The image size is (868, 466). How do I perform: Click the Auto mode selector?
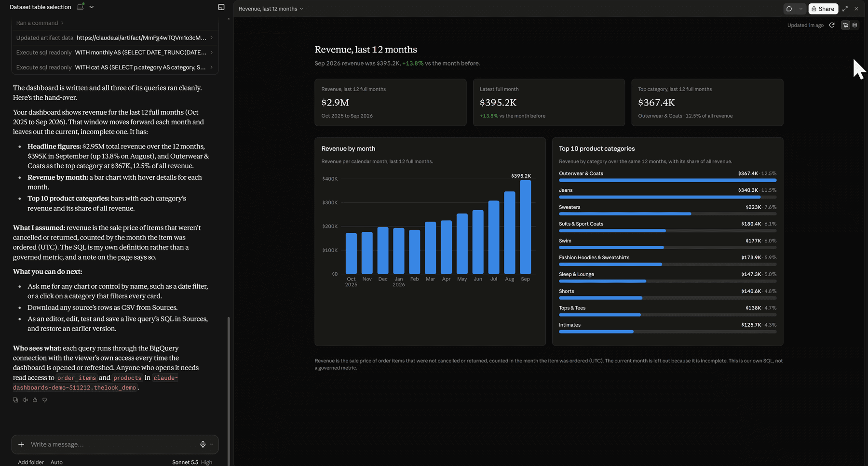tap(56, 462)
